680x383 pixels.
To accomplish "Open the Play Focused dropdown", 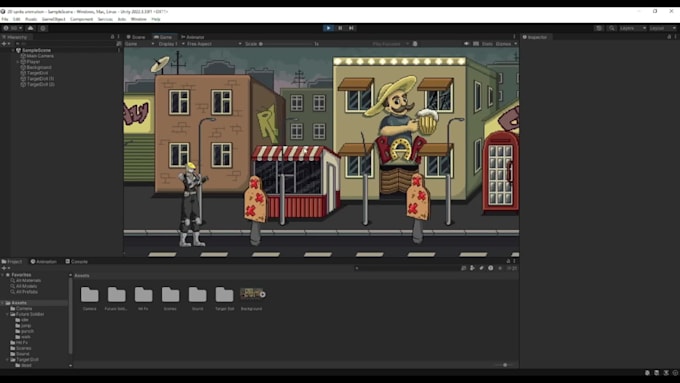I will pyautogui.click(x=390, y=44).
